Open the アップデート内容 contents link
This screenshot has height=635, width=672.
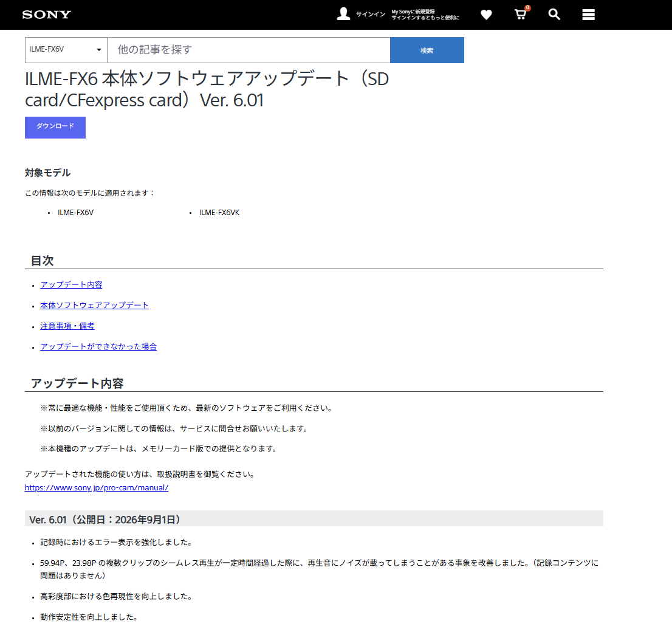[x=71, y=284]
